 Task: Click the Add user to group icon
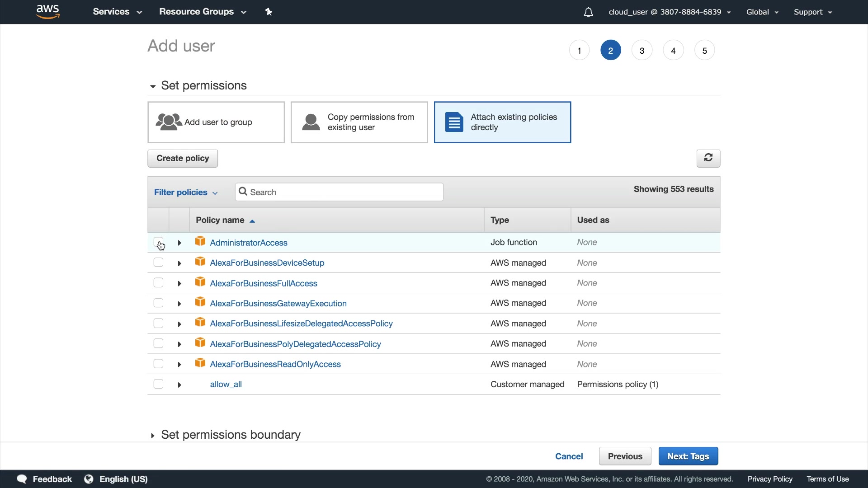[x=169, y=122]
